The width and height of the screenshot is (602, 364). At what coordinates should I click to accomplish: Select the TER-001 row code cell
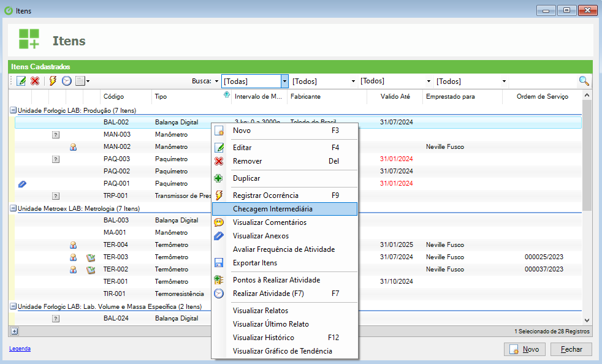pyautogui.click(x=115, y=281)
